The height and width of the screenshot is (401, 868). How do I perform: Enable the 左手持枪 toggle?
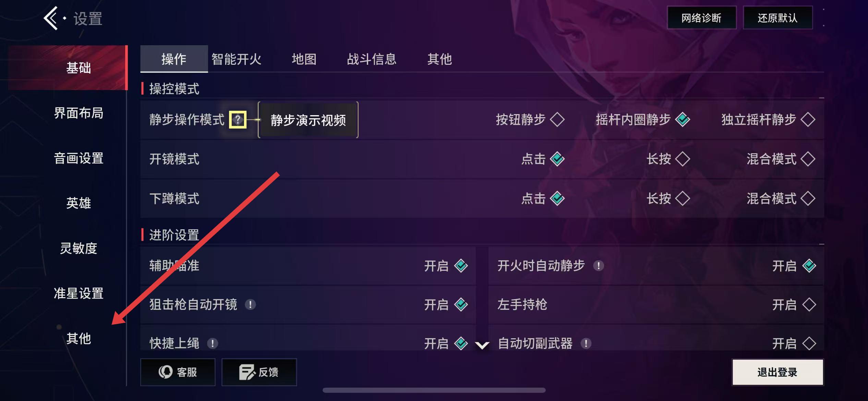click(x=809, y=304)
